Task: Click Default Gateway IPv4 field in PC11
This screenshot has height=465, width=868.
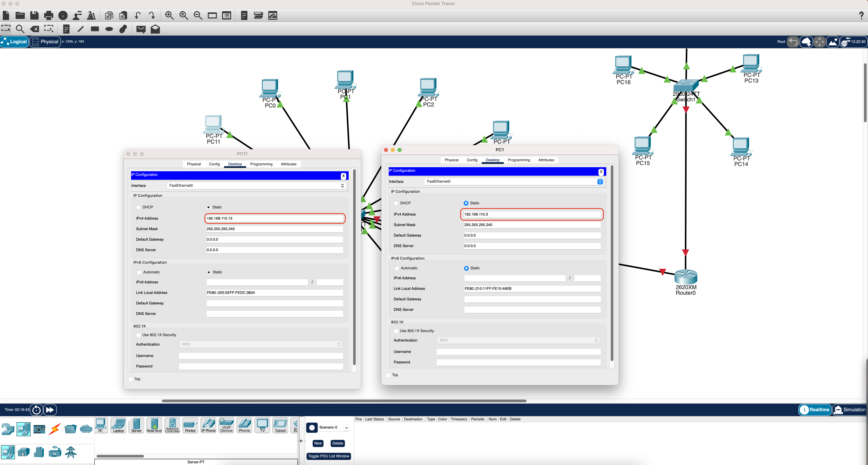Action: 275,239
